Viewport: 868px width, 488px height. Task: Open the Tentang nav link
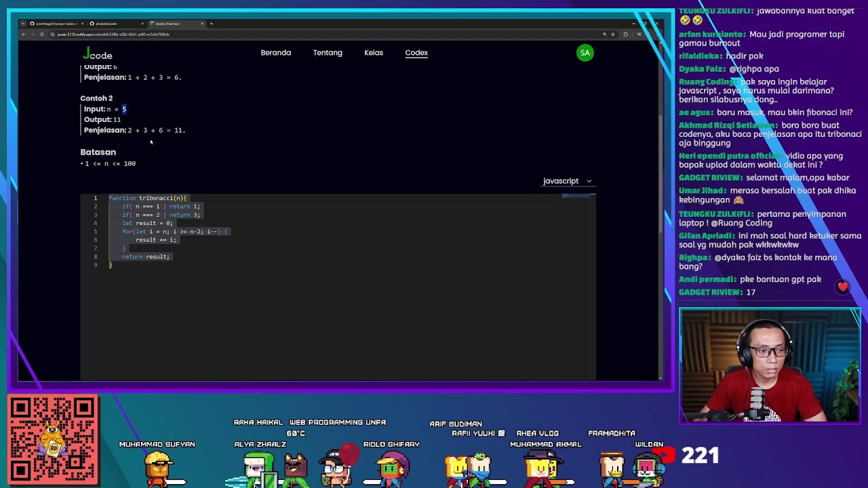coord(328,52)
